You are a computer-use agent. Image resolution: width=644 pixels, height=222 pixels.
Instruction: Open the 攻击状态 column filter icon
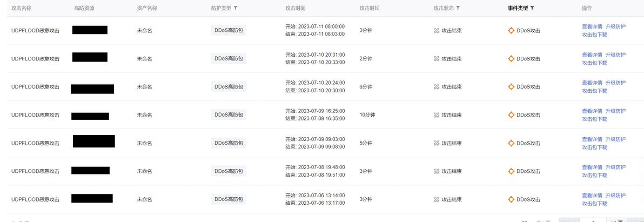[x=458, y=8]
